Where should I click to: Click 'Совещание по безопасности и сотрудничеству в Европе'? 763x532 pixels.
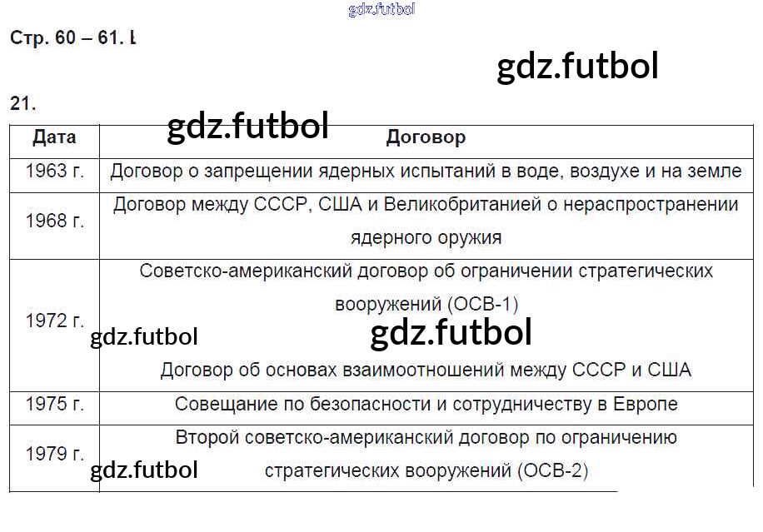coord(426,404)
